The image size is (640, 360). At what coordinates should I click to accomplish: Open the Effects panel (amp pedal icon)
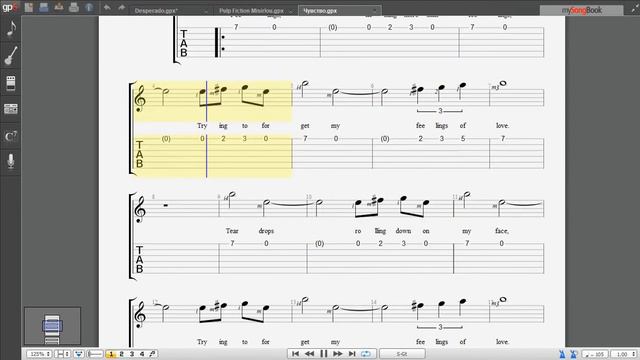(x=11, y=83)
